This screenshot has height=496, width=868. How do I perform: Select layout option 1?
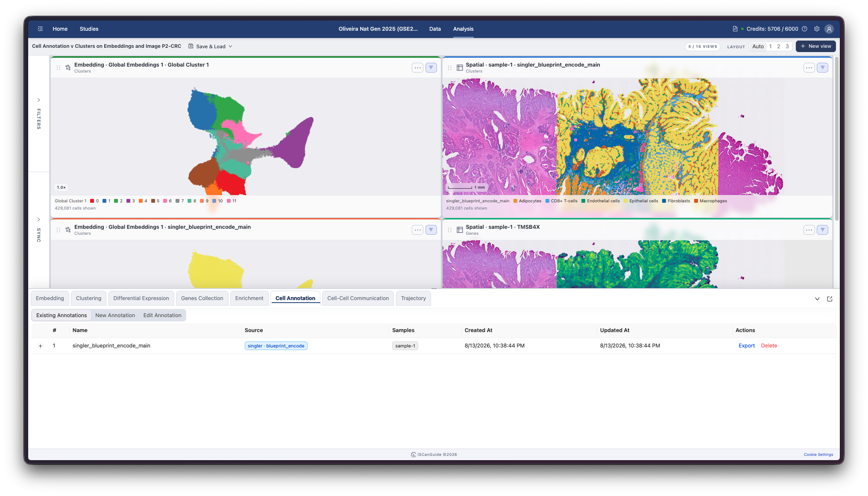point(770,46)
